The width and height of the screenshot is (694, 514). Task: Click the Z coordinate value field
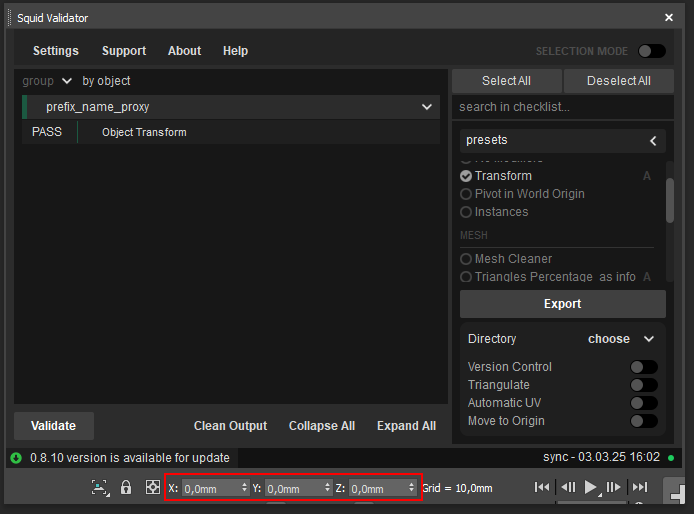click(378, 488)
